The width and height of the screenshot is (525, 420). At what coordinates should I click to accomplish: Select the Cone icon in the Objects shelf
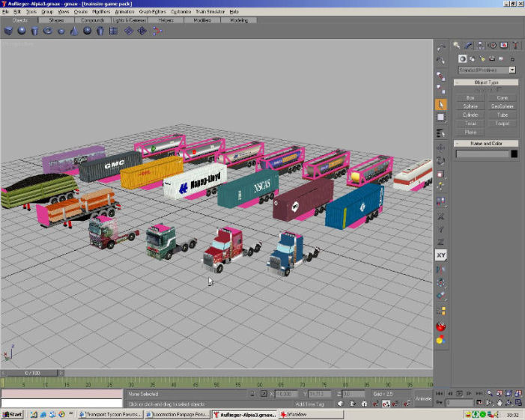[74, 31]
